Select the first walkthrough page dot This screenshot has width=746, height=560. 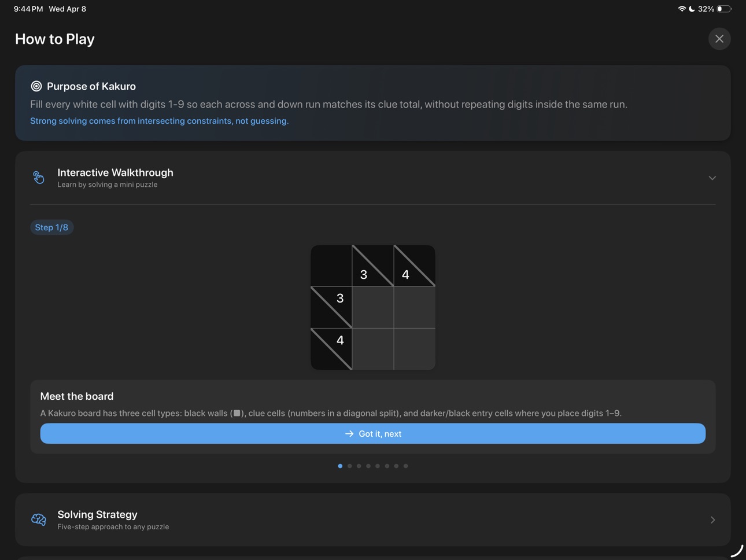point(340,466)
